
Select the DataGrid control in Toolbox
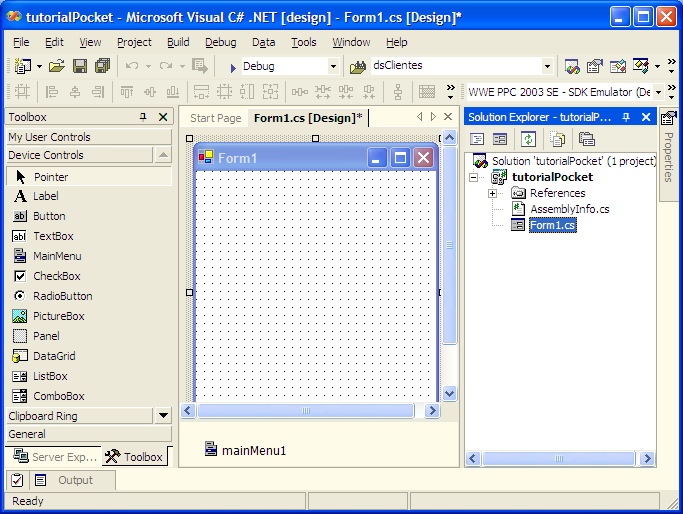click(54, 356)
